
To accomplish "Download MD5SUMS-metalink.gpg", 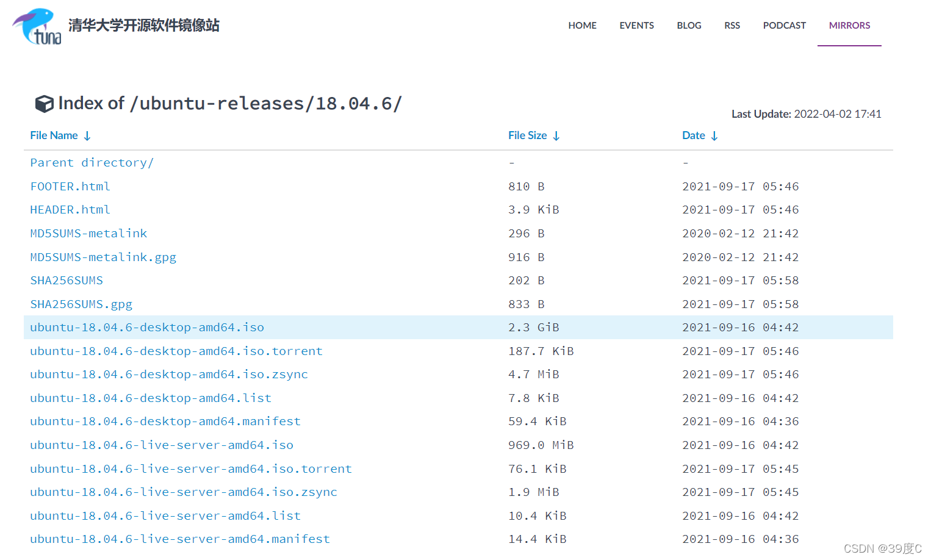I will pos(103,257).
